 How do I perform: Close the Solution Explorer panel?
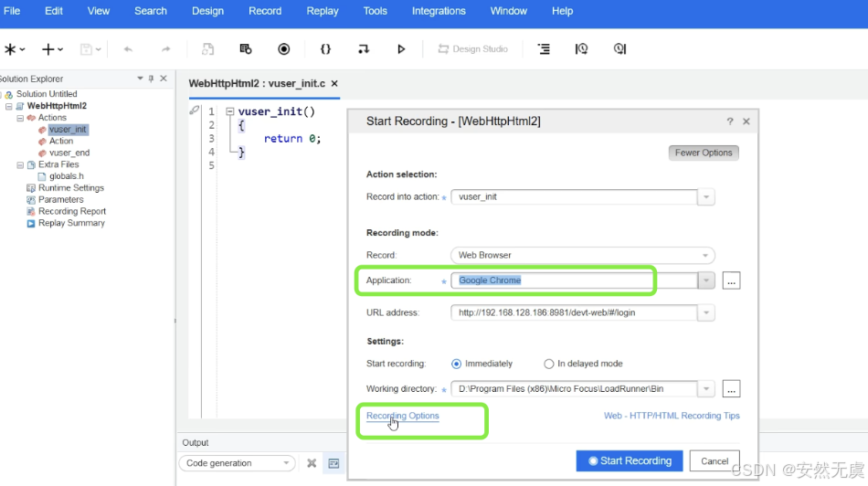click(x=164, y=79)
